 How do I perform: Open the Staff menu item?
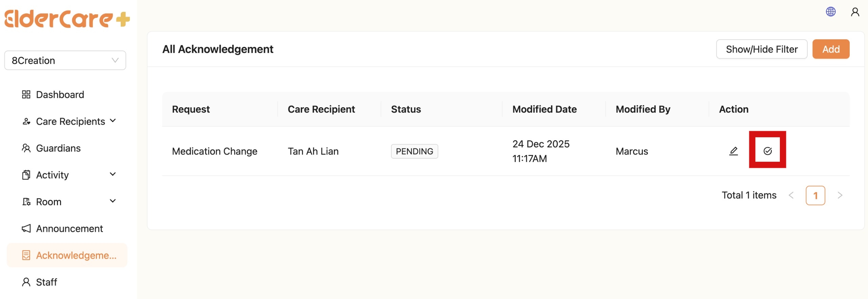point(46,282)
